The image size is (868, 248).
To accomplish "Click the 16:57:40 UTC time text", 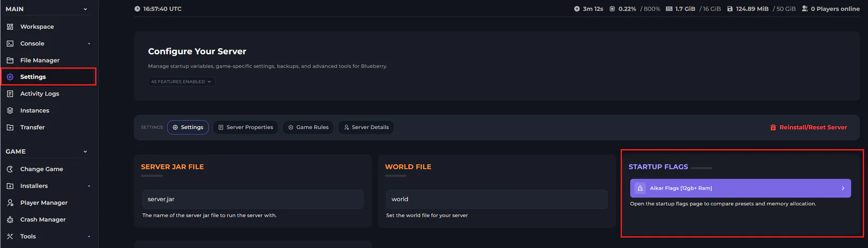I will [x=162, y=9].
